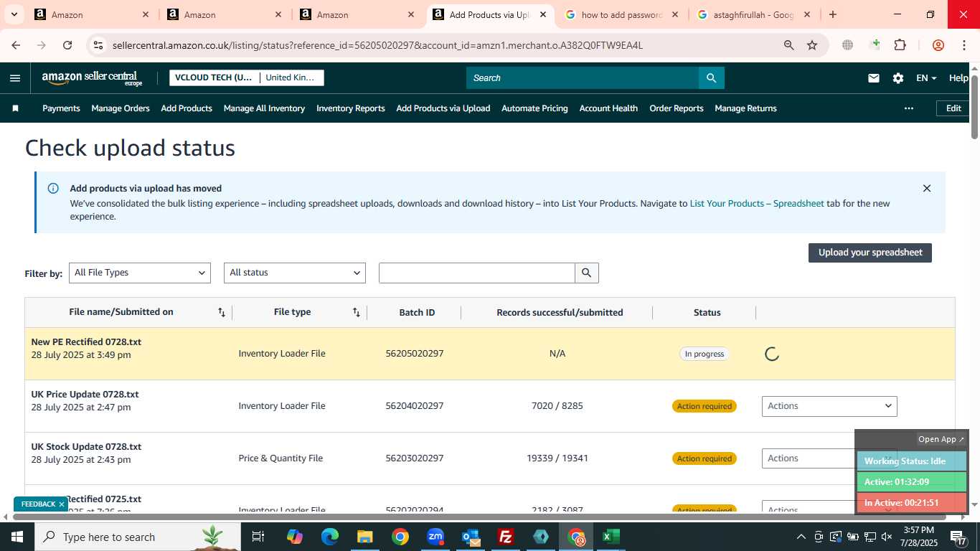Open the Payments menu item
980x551 pixels.
pos(61,108)
